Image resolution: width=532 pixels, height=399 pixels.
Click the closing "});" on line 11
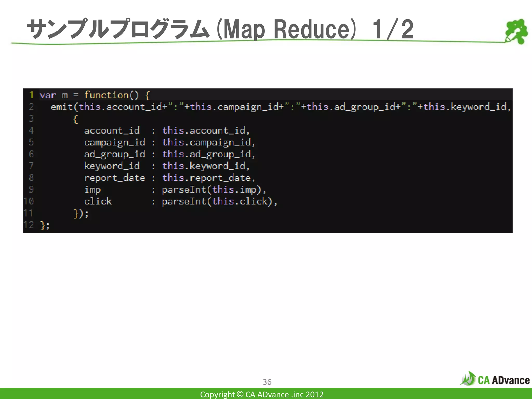click(81, 214)
